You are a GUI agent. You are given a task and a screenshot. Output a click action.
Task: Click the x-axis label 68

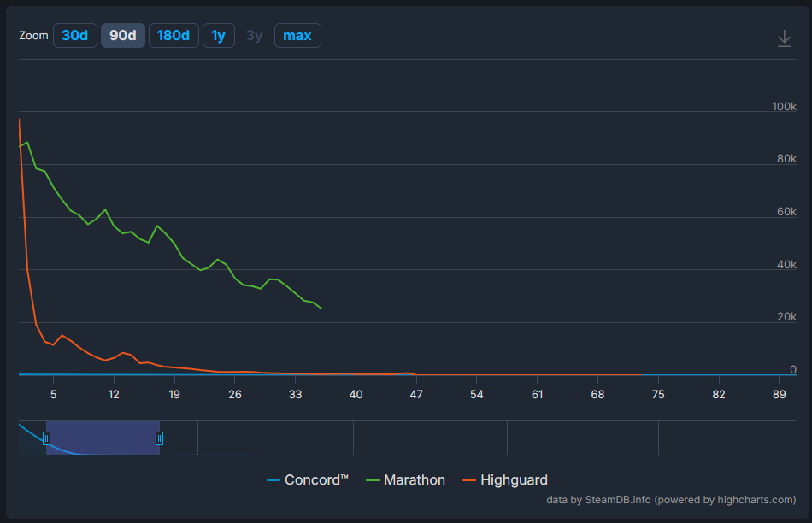(x=597, y=395)
